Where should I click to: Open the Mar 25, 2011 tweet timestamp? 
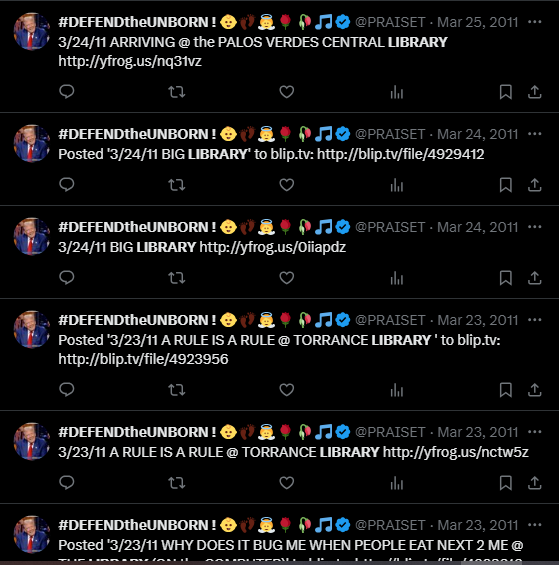[478, 22]
